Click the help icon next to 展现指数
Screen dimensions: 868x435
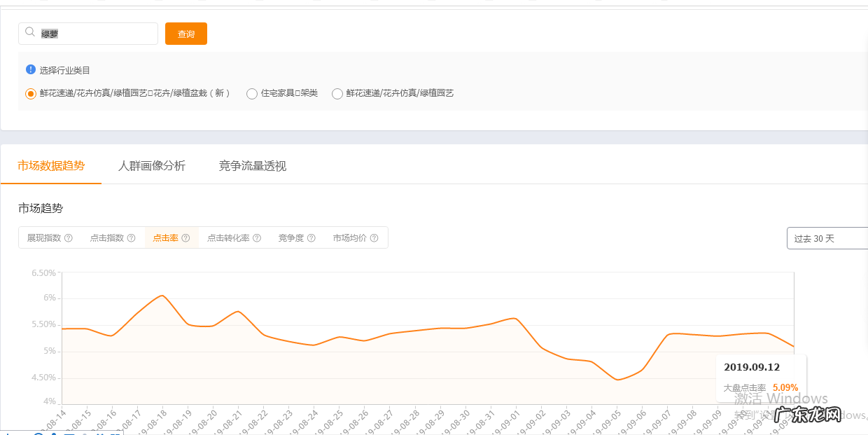click(x=68, y=238)
